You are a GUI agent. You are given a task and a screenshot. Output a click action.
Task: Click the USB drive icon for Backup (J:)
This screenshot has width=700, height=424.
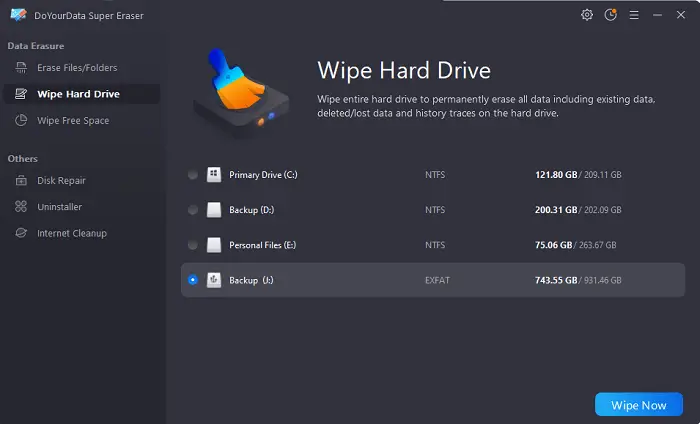click(x=214, y=280)
